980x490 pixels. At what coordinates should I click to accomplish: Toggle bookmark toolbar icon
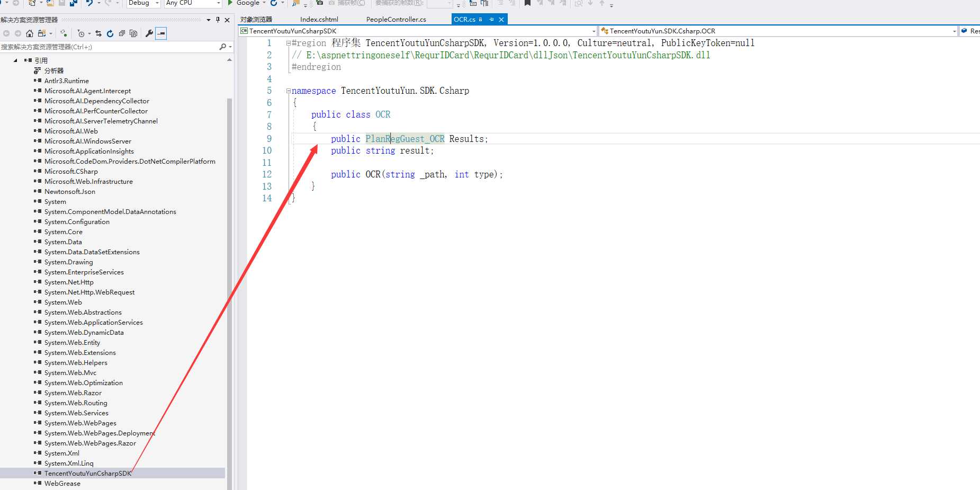click(x=527, y=3)
